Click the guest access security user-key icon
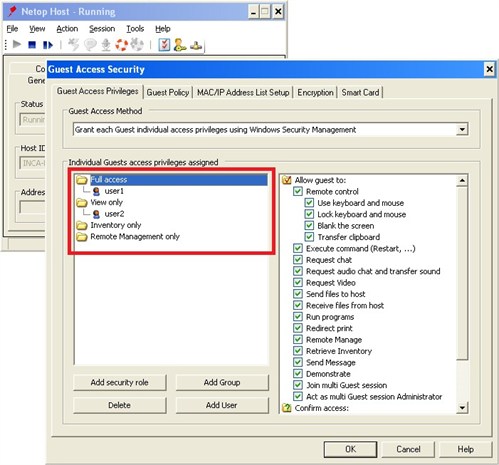 [x=180, y=45]
